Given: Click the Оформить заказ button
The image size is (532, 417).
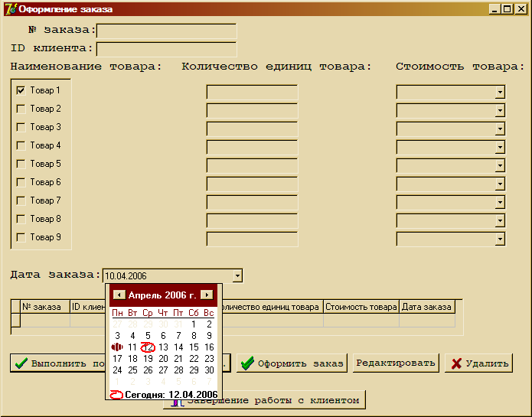Looking at the screenshot, I should (292, 363).
